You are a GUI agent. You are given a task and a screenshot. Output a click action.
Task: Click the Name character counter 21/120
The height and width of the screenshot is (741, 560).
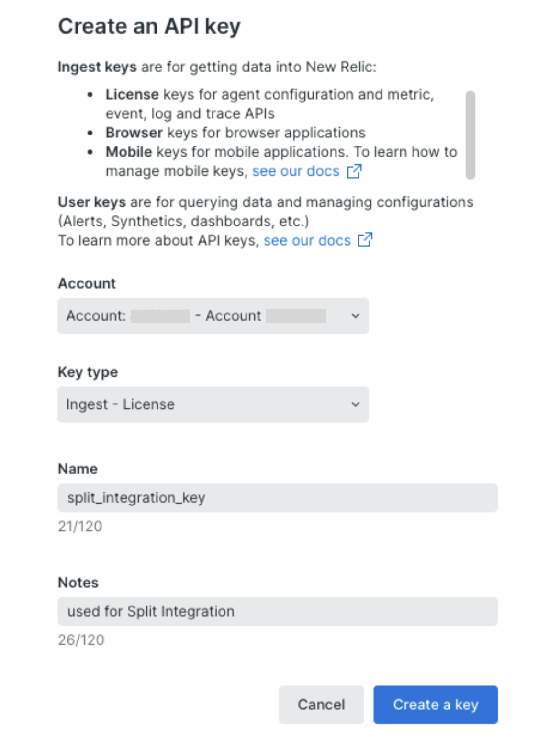pyautogui.click(x=80, y=526)
